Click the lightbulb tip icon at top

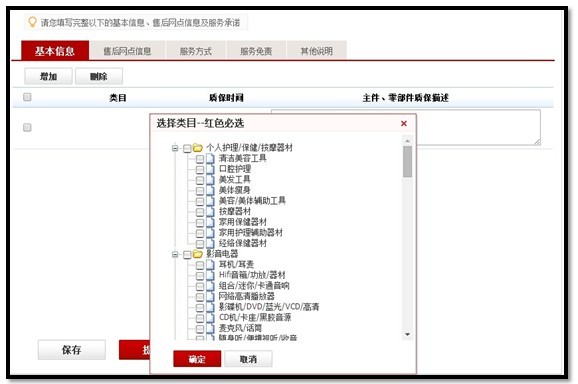pyautogui.click(x=32, y=22)
